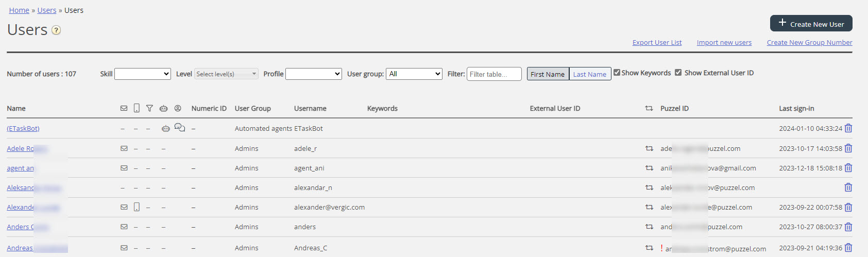Click the chat bubbles icon in ETaskBot row

coord(179,128)
